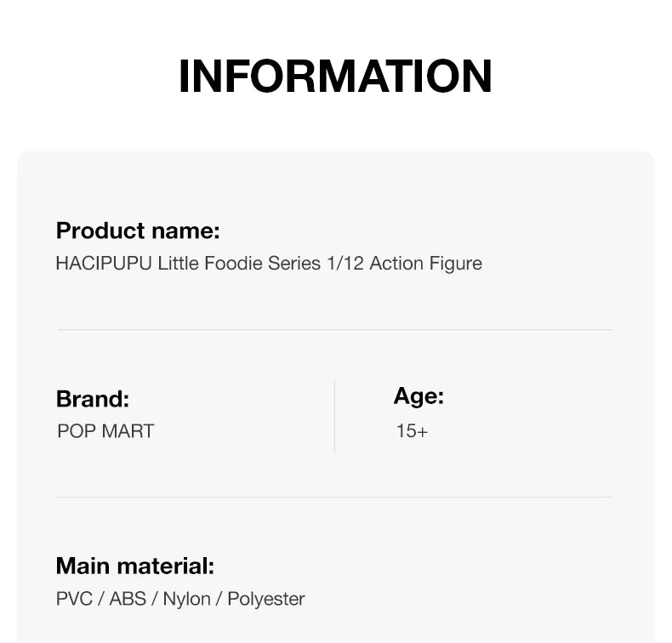Click the 'Age:' label
This screenshot has width=672, height=643.
(419, 395)
